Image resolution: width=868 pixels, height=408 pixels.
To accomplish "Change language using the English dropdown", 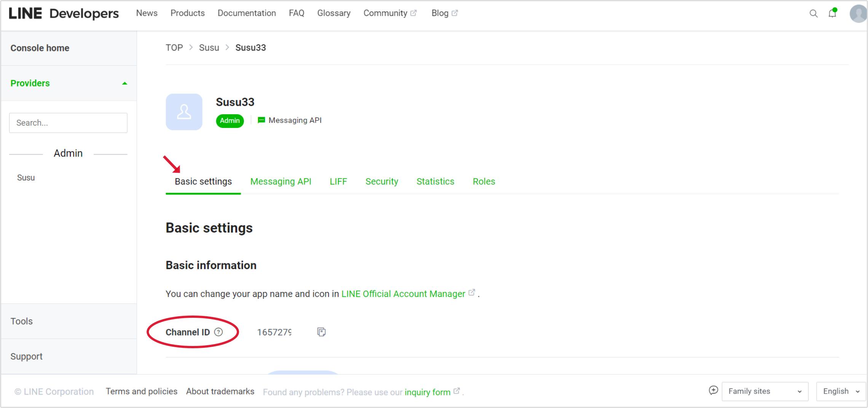I will tap(841, 391).
